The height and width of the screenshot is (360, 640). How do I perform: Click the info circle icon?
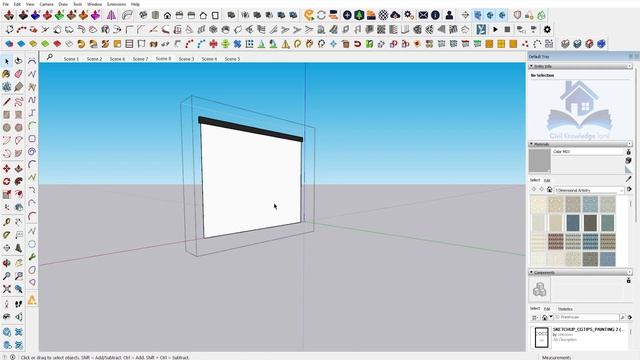(x=436, y=15)
